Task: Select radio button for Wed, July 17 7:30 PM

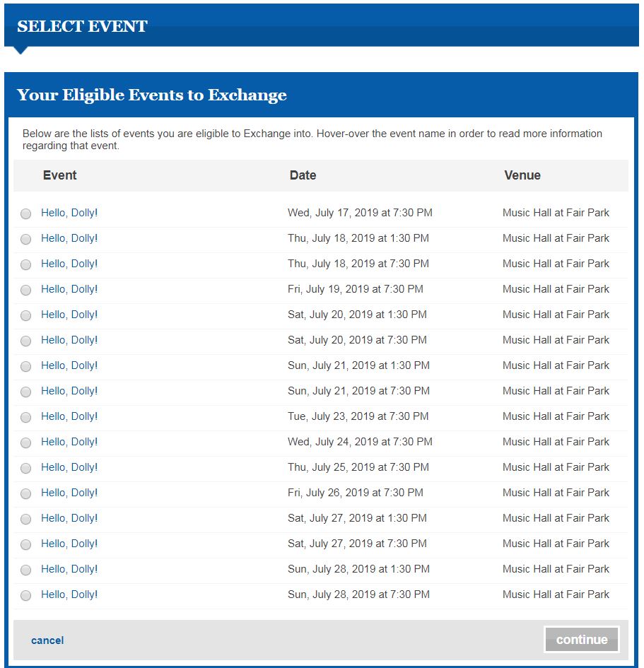Action: click(x=26, y=213)
